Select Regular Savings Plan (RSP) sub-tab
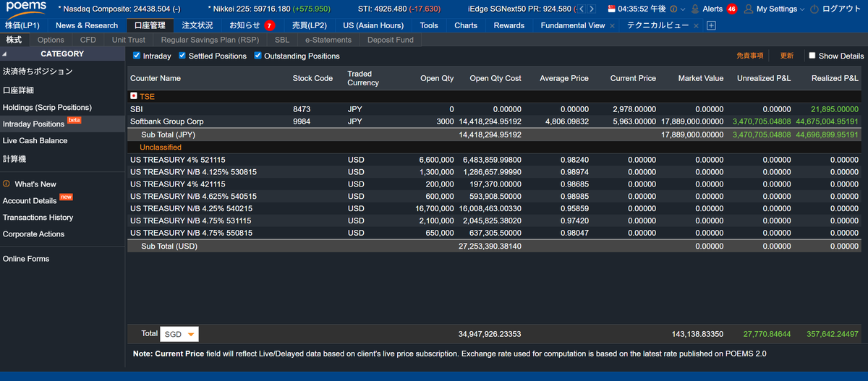 point(210,40)
